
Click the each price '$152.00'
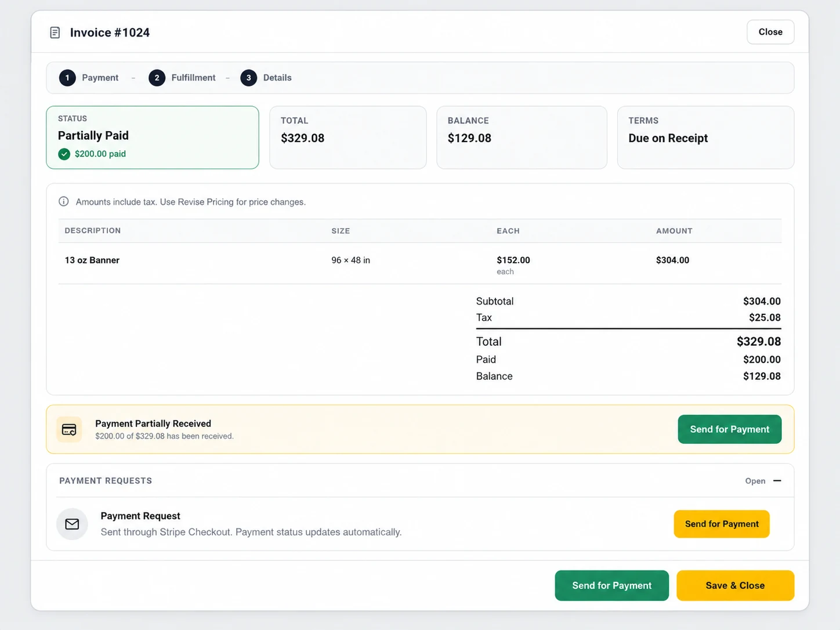(513, 260)
